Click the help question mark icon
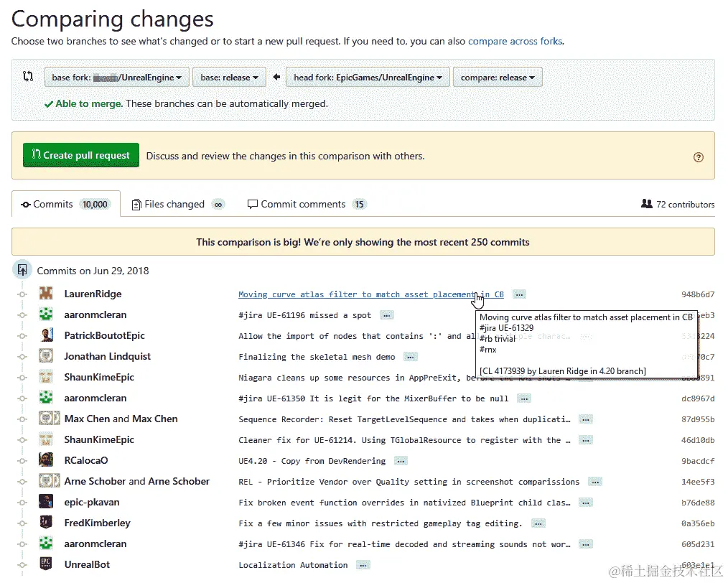Image resolution: width=728 pixels, height=583 pixels. (699, 157)
